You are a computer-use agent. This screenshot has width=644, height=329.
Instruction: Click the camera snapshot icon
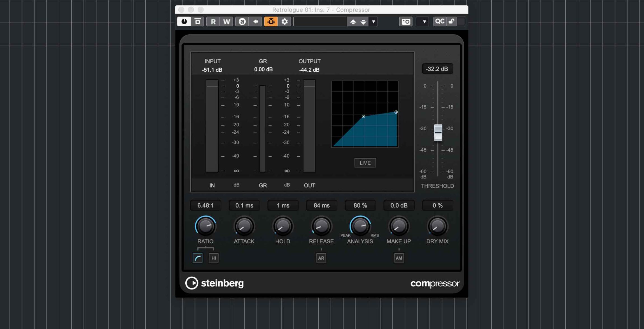click(x=406, y=22)
